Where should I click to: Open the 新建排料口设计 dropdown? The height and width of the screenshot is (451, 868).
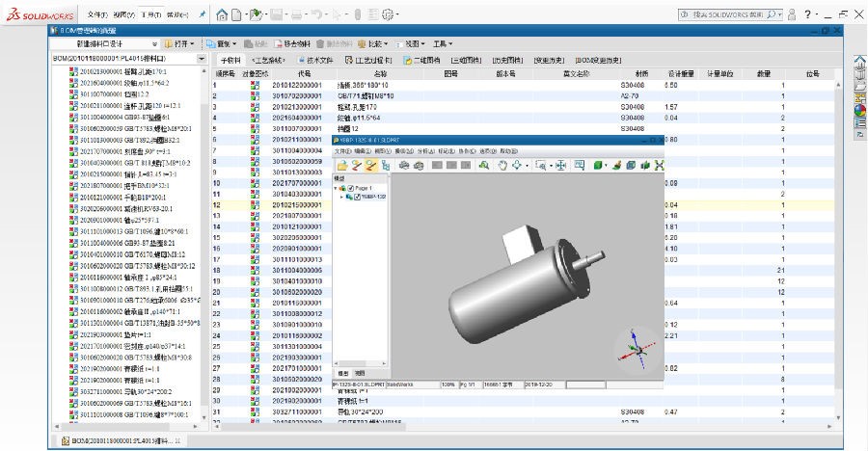coord(154,43)
